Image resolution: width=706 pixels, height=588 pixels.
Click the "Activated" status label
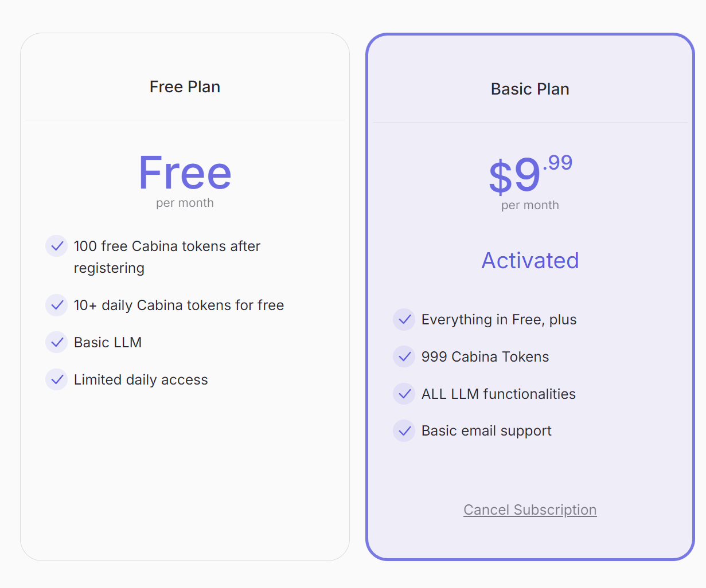[x=530, y=261]
